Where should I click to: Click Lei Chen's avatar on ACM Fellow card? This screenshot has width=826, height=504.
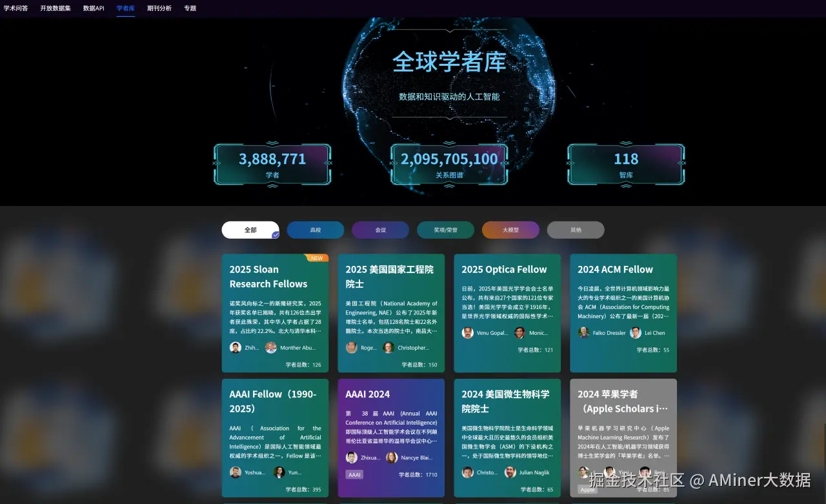click(634, 332)
